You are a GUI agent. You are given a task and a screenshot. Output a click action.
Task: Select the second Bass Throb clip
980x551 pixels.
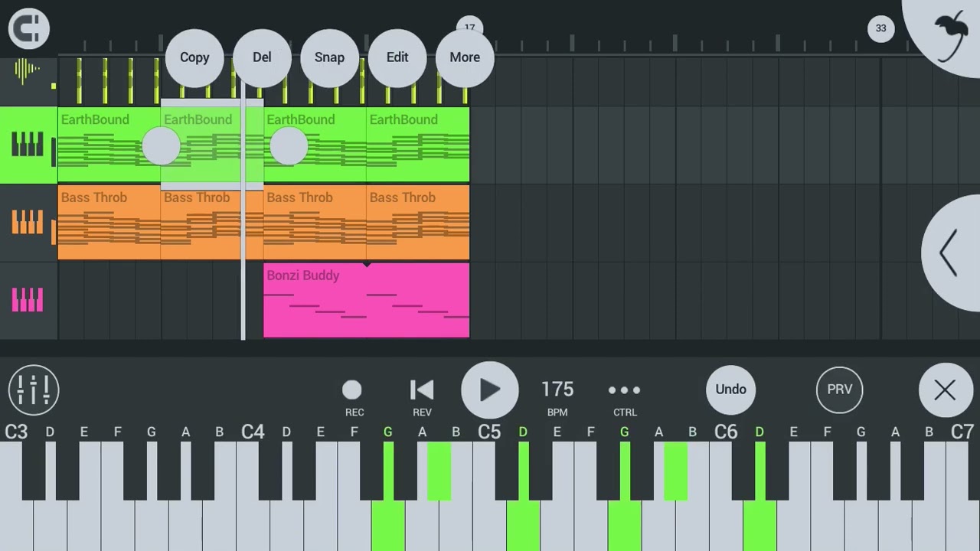coord(212,222)
